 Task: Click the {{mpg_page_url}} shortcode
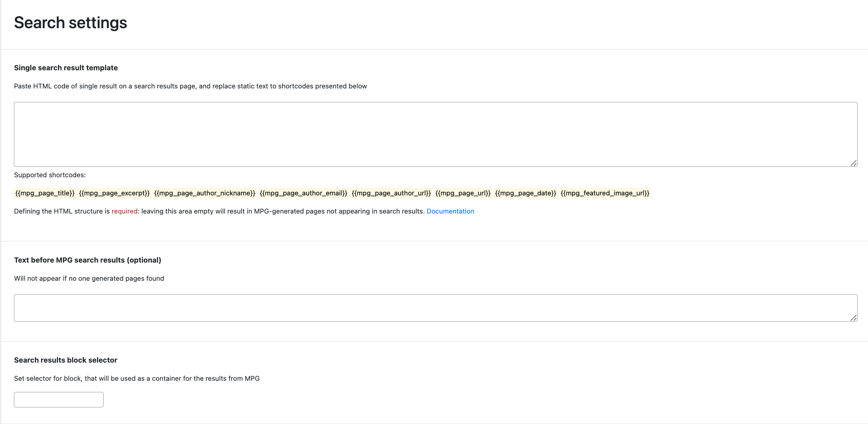tap(463, 193)
